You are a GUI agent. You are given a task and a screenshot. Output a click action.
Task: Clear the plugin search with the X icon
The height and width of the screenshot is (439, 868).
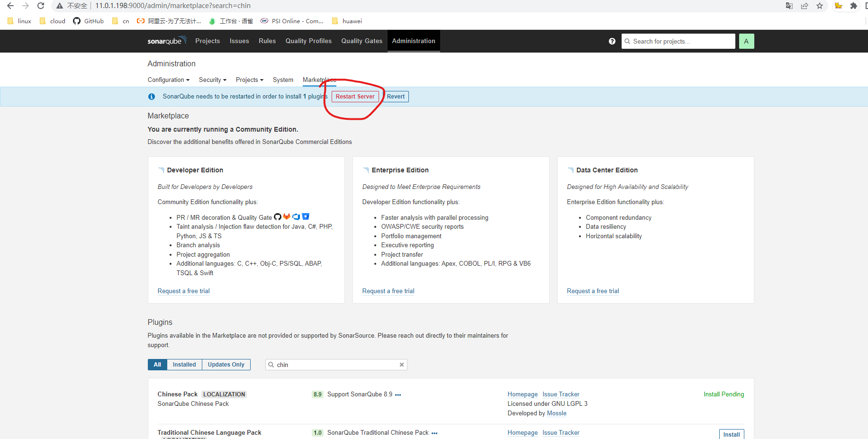(x=402, y=365)
